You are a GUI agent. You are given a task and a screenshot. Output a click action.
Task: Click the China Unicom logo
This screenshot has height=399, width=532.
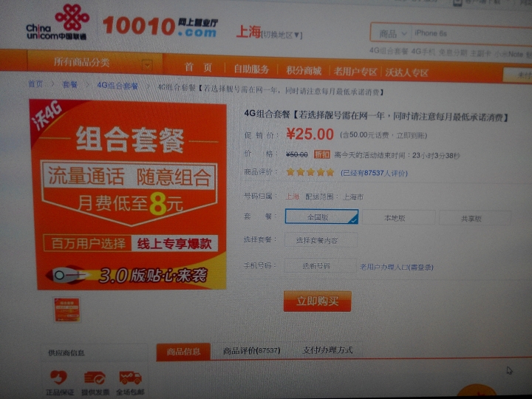click(x=58, y=22)
